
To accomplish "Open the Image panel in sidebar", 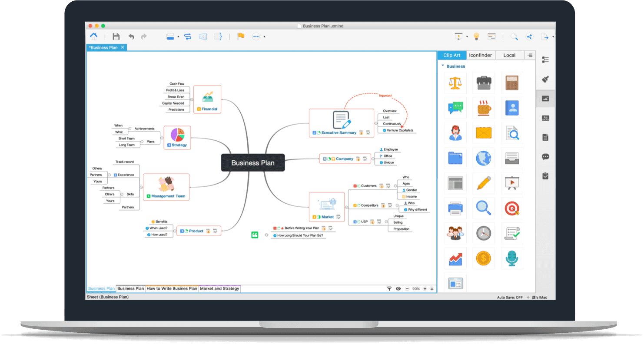I will click(x=546, y=99).
